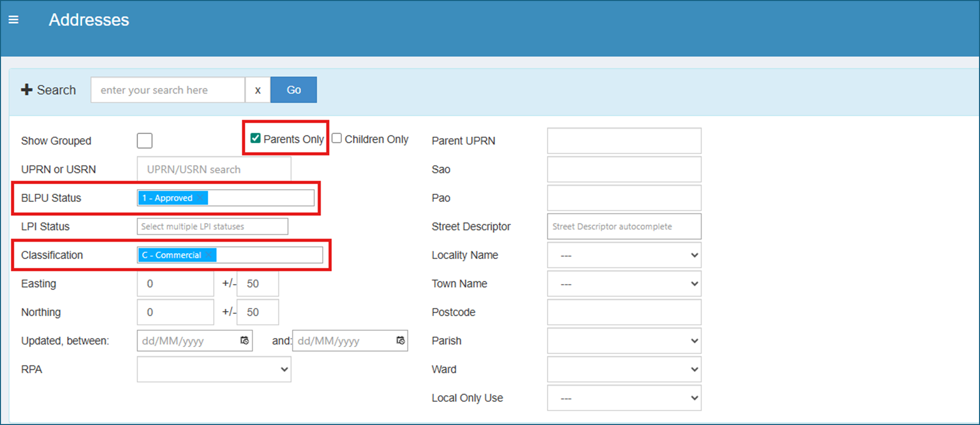Open calendar picker for Updated end date
The width and height of the screenshot is (980, 425).
401,340
